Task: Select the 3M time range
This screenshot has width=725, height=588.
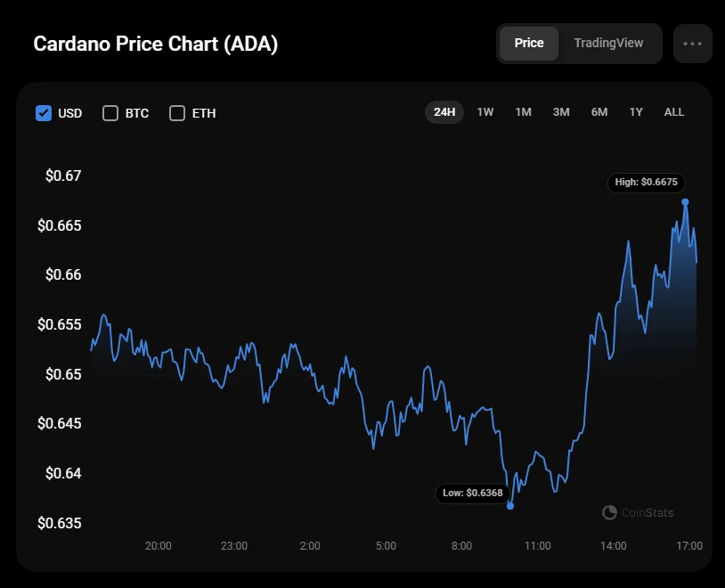Action: pyautogui.click(x=561, y=112)
